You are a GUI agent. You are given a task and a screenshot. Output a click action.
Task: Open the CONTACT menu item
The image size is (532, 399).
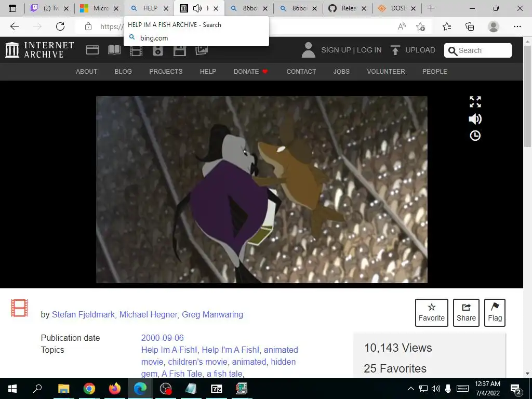click(x=301, y=72)
